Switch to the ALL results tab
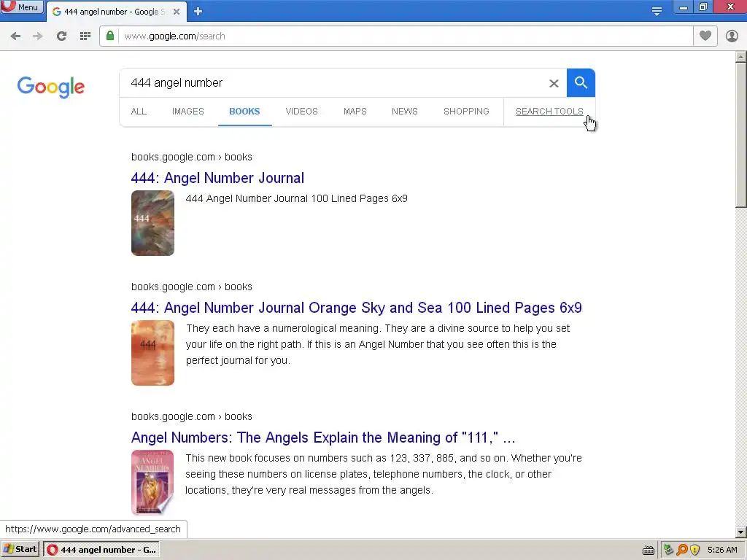 pyautogui.click(x=139, y=112)
